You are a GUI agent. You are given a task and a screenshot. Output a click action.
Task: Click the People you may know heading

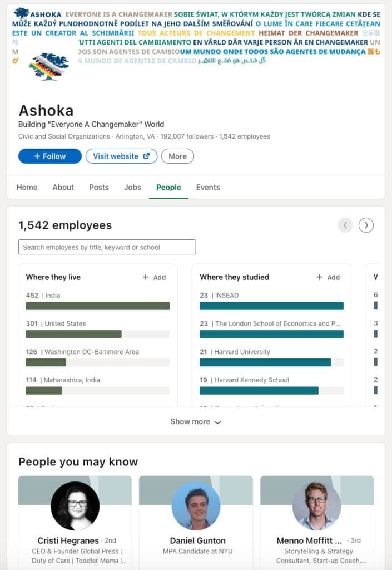(78, 461)
